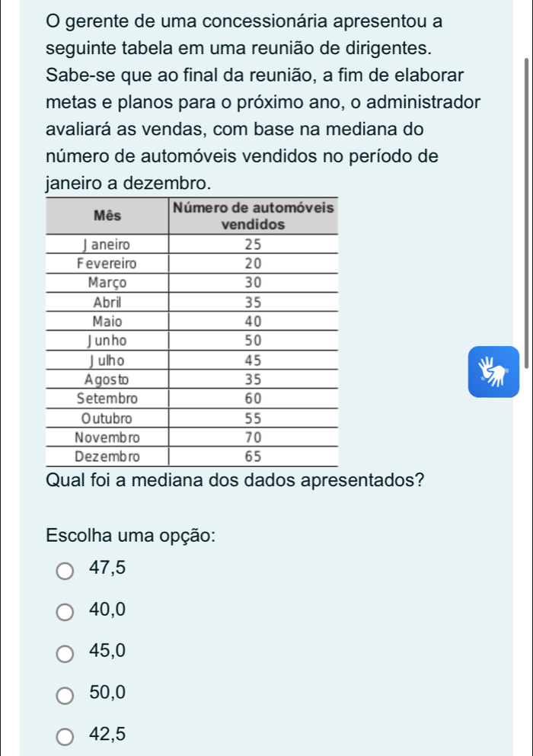Click the value 70 in Novembro row
533x756 pixels.
pyautogui.click(x=253, y=437)
